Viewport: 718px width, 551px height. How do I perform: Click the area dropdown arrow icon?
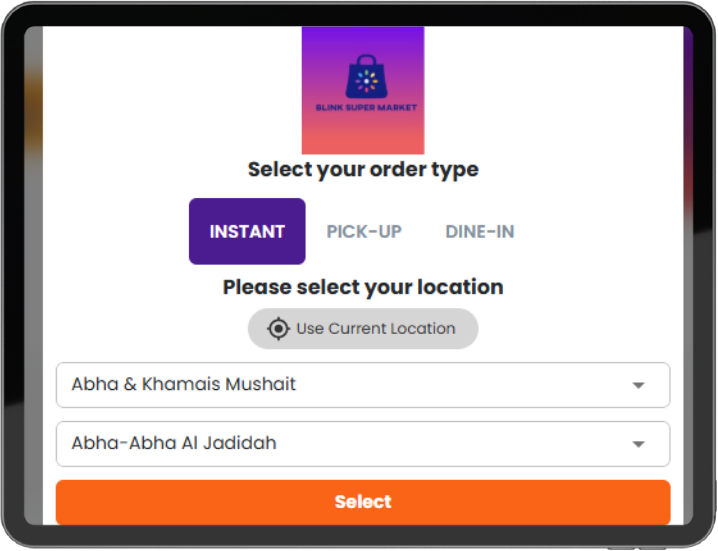(x=638, y=445)
